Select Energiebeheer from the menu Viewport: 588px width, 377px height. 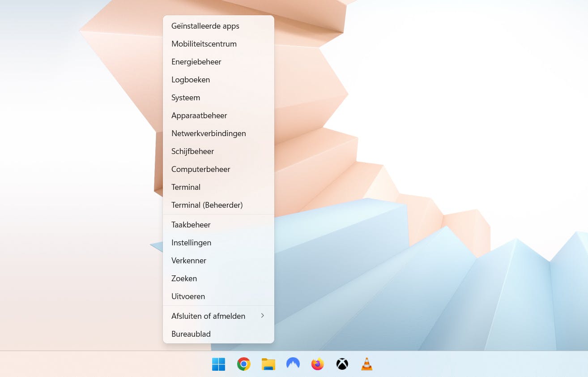[196, 61]
